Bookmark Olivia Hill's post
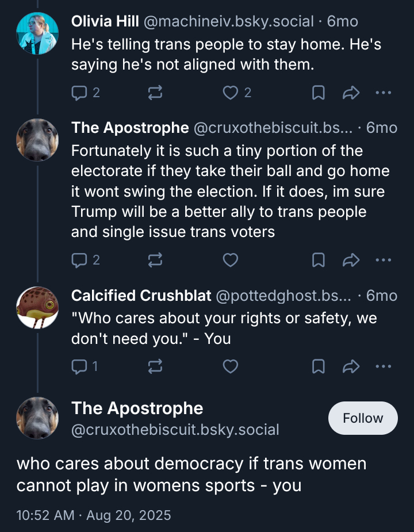414x532 pixels. pyautogui.click(x=318, y=93)
